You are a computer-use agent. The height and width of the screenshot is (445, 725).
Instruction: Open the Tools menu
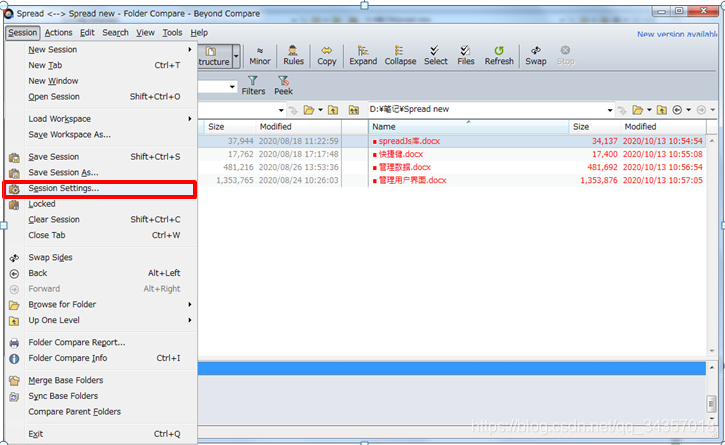[x=172, y=33]
